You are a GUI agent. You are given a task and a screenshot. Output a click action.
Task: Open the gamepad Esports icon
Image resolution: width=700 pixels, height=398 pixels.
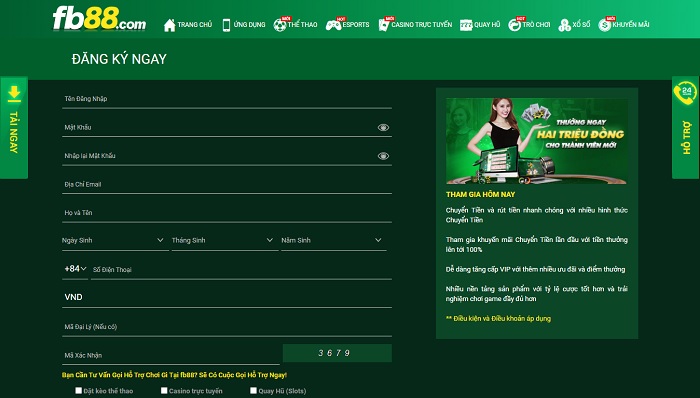pyautogui.click(x=333, y=25)
